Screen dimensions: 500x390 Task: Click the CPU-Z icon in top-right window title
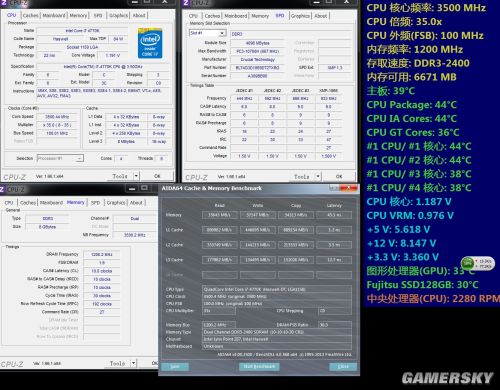click(x=186, y=3)
